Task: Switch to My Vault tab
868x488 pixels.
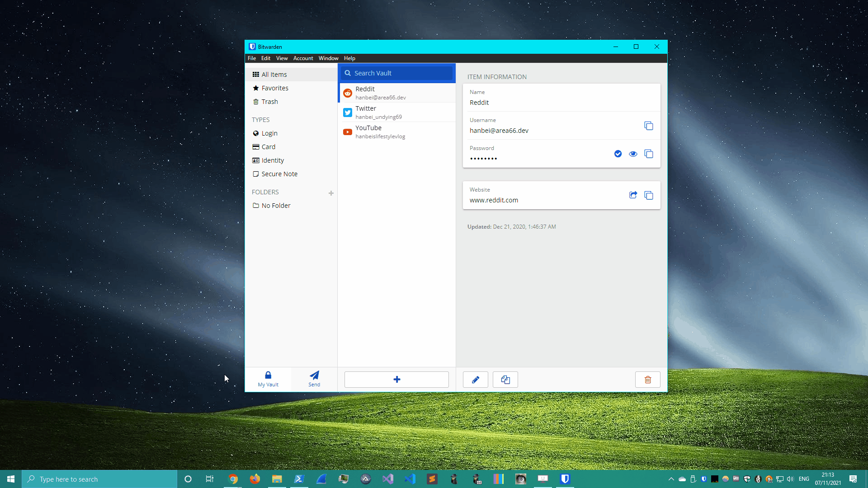Action: [268, 379]
